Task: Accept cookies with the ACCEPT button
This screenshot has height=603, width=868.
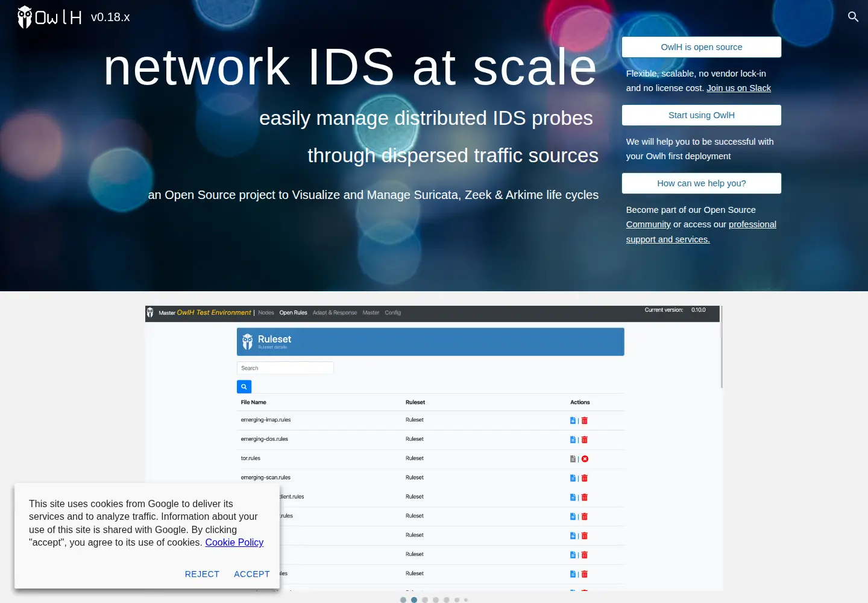Action: (x=252, y=574)
